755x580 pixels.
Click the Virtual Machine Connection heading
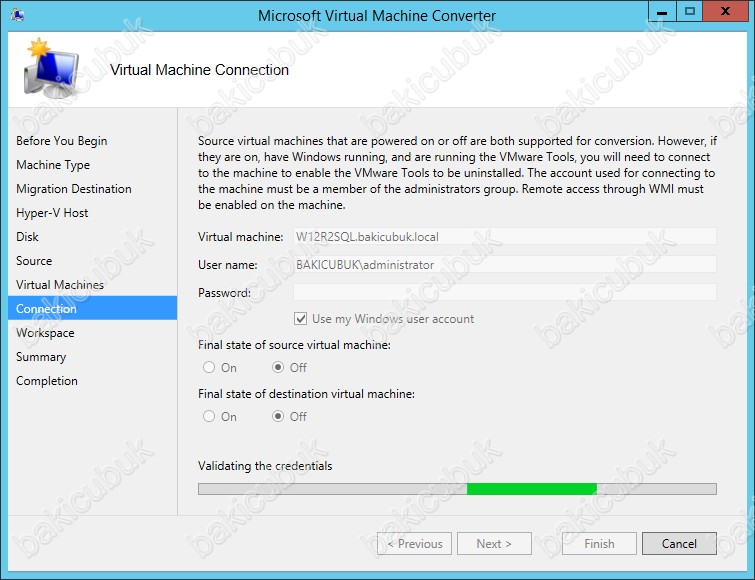point(199,70)
